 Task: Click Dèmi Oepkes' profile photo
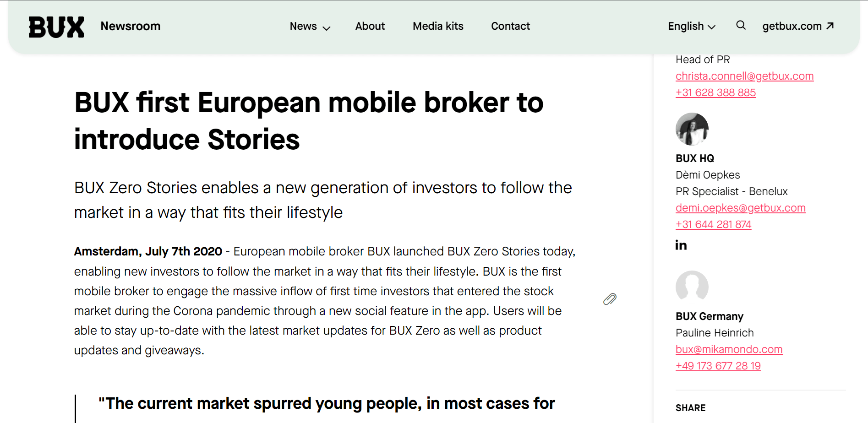coord(692,129)
